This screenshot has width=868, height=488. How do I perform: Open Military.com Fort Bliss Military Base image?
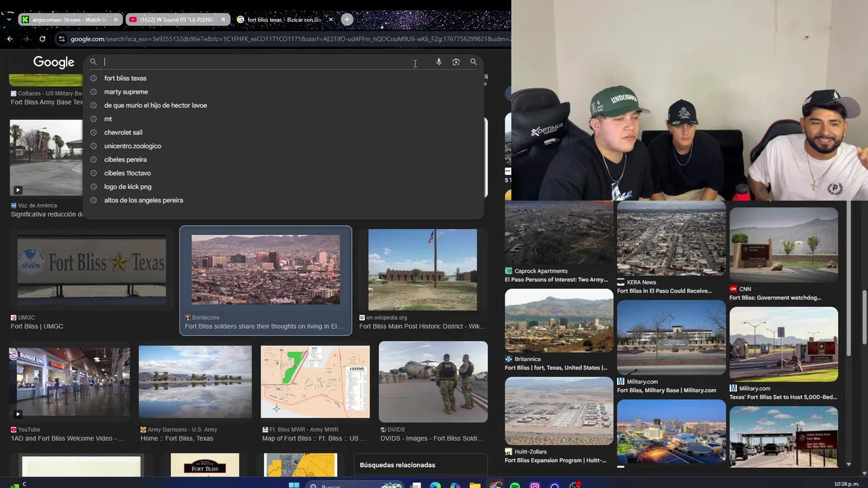tap(671, 338)
